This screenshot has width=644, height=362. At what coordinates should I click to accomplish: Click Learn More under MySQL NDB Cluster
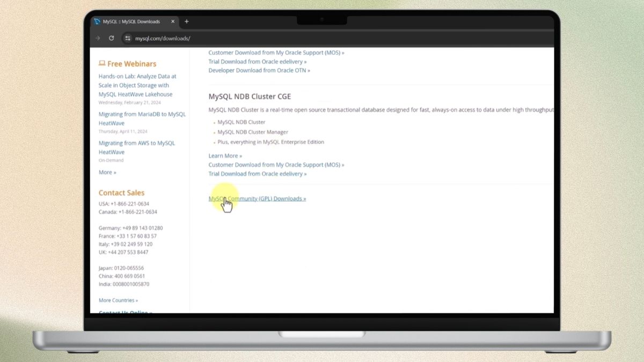(225, 156)
